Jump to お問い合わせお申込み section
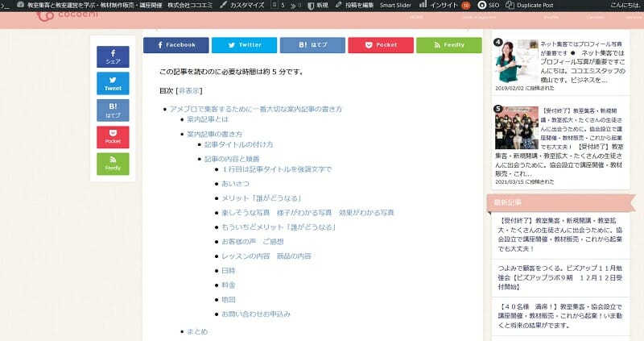This screenshot has width=644, height=341. click(256, 314)
